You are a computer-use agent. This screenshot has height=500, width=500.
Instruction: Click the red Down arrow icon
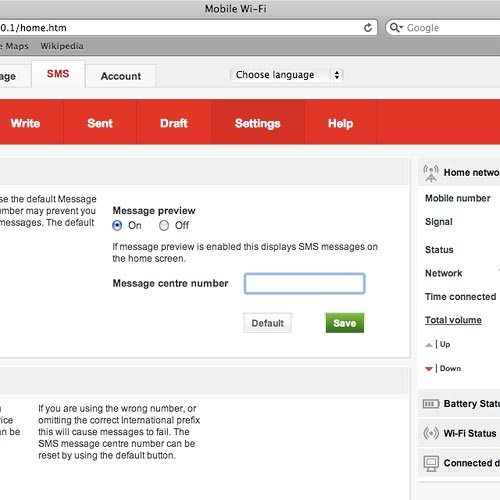(x=429, y=369)
